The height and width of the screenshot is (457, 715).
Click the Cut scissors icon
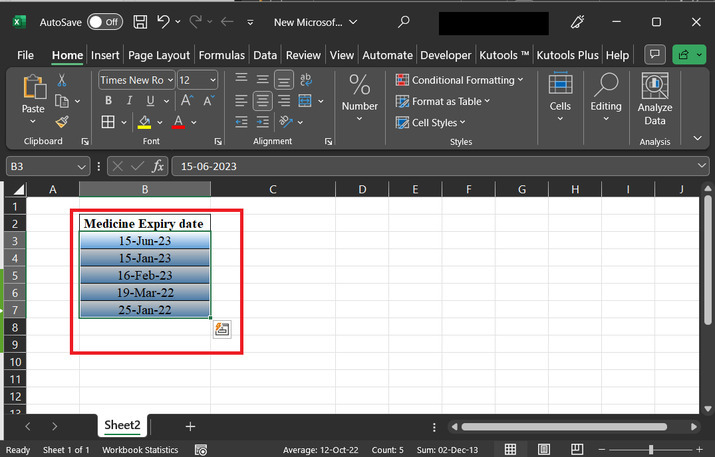click(62, 80)
